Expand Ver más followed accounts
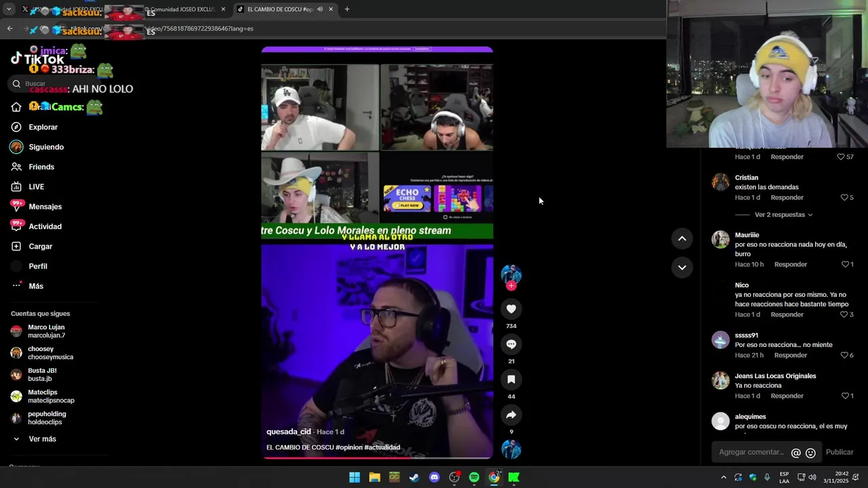 point(42,439)
